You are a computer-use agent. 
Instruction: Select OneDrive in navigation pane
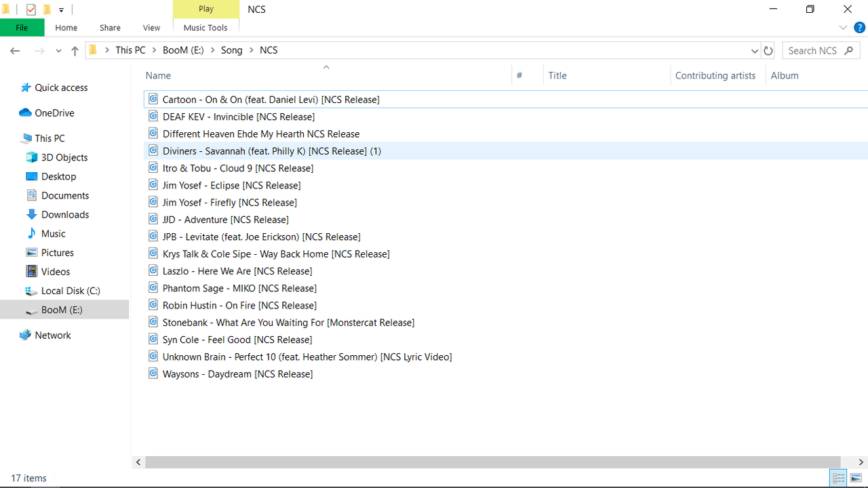[x=47, y=113]
